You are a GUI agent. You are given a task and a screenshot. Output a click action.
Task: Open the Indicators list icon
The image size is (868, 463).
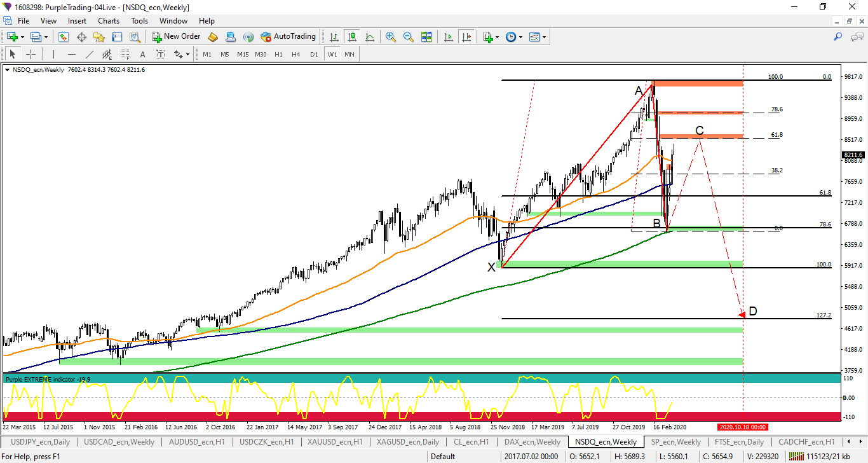click(487, 37)
